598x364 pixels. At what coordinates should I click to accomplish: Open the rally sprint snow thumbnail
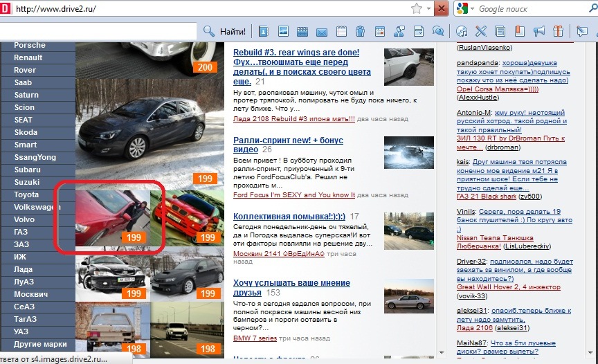409,152
